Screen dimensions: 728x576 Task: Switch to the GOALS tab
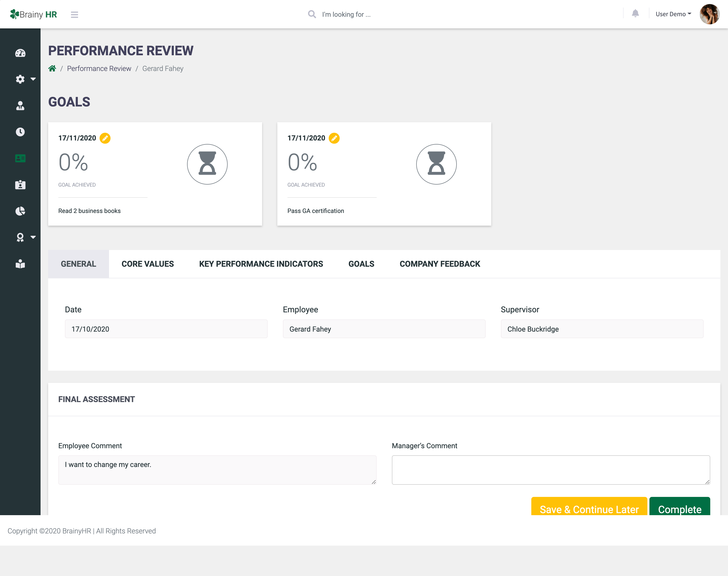point(361,264)
